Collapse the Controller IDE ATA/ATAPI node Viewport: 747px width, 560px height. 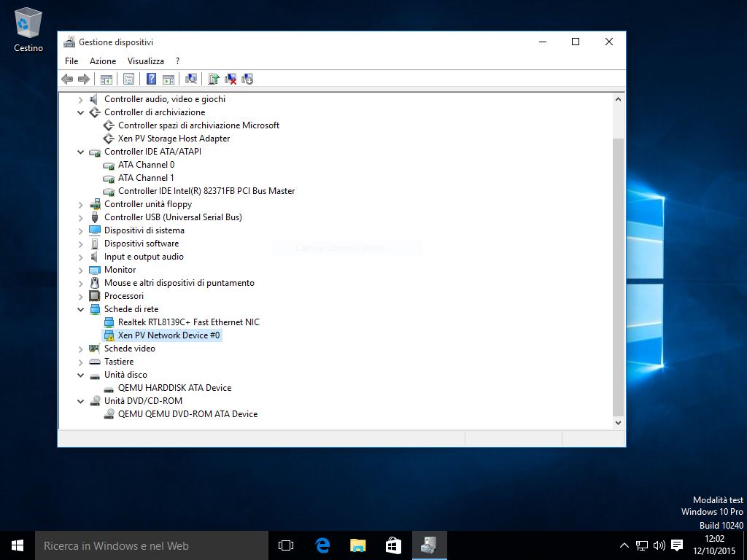click(x=81, y=152)
